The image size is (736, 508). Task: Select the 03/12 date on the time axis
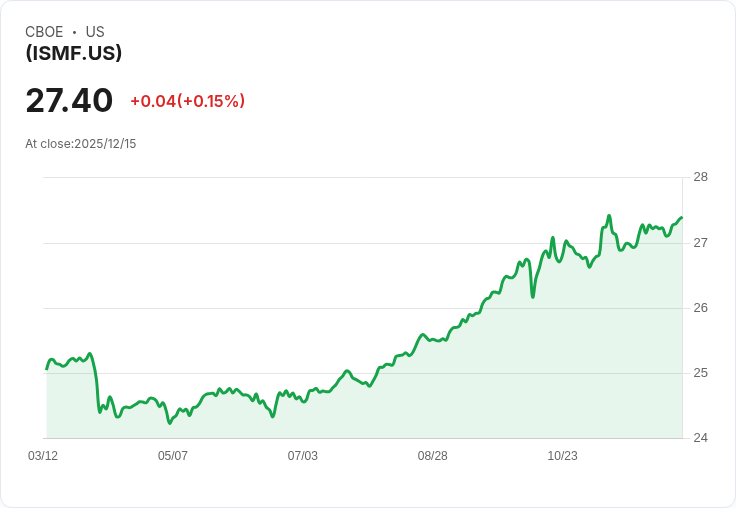(x=43, y=456)
